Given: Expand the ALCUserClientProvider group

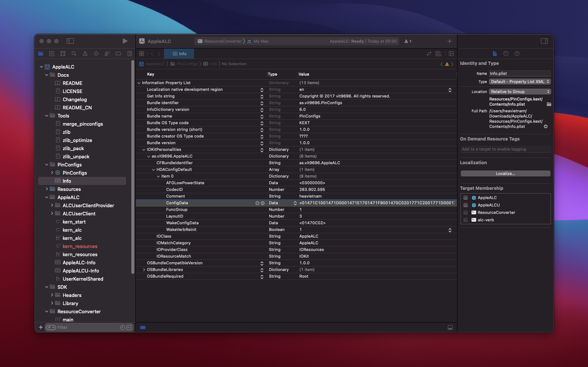Looking at the screenshot, I should pyautogui.click(x=52, y=205).
